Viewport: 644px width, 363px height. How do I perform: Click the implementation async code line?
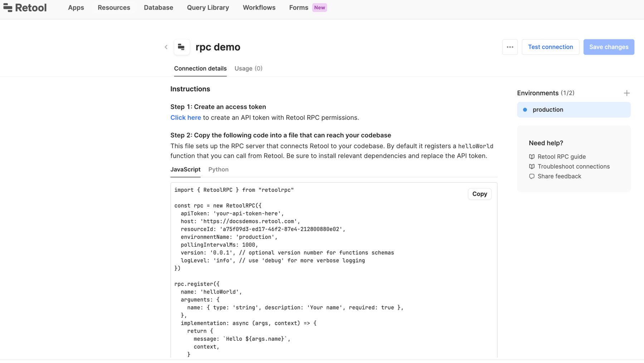pos(249,324)
